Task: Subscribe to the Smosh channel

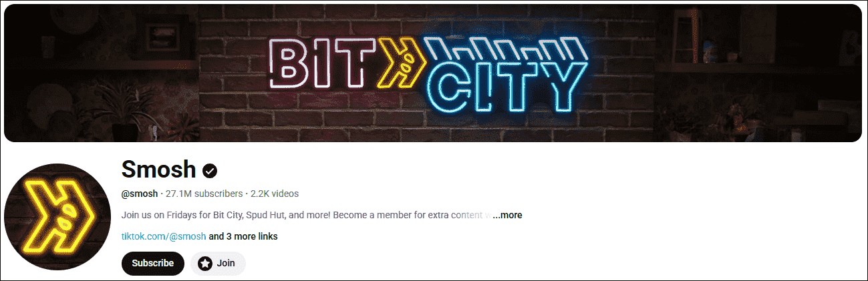Action: coord(153,263)
